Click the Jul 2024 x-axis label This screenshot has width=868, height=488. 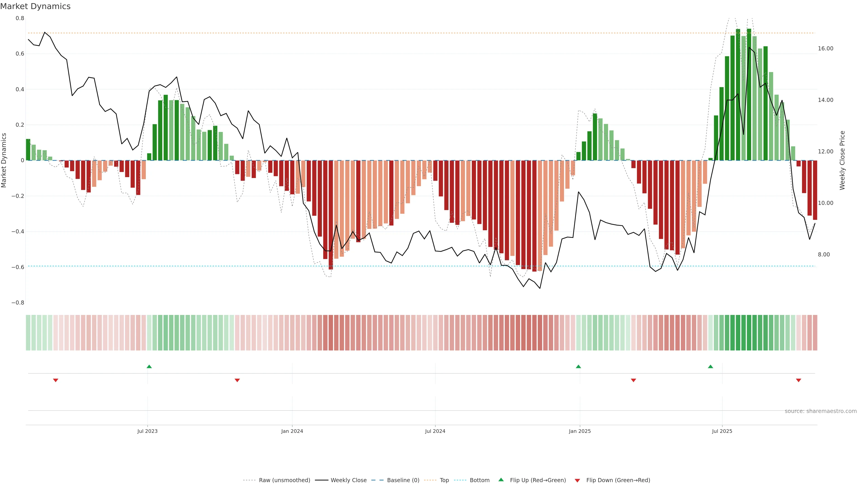click(x=435, y=431)
